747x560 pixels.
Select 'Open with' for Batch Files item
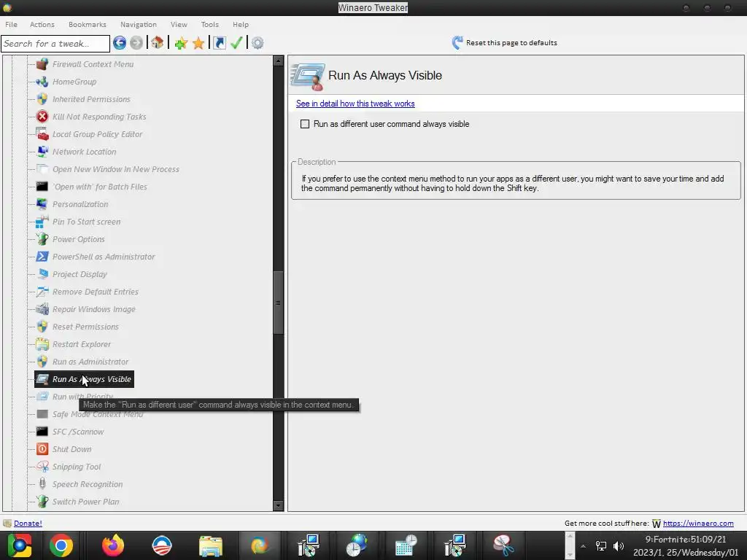pyautogui.click(x=99, y=187)
